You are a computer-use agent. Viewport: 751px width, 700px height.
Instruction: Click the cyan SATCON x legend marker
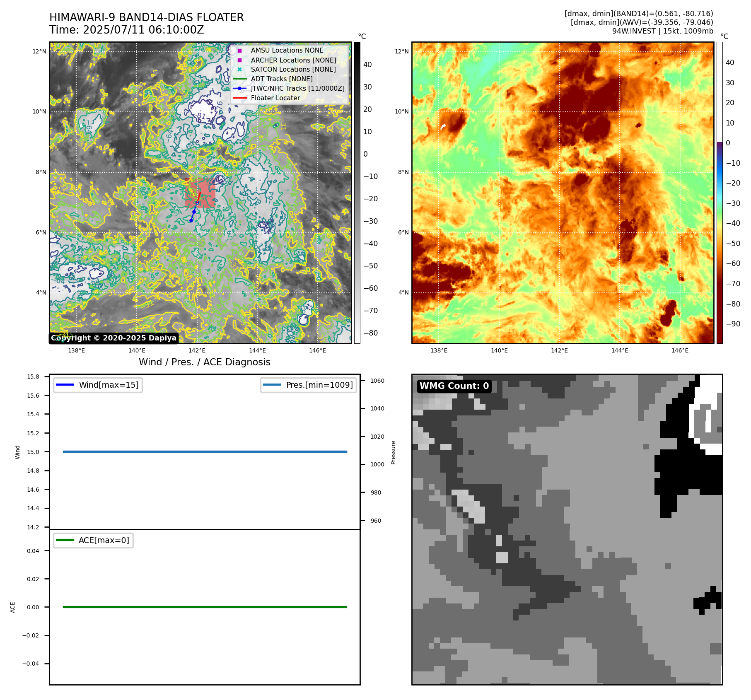(x=239, y=70)
